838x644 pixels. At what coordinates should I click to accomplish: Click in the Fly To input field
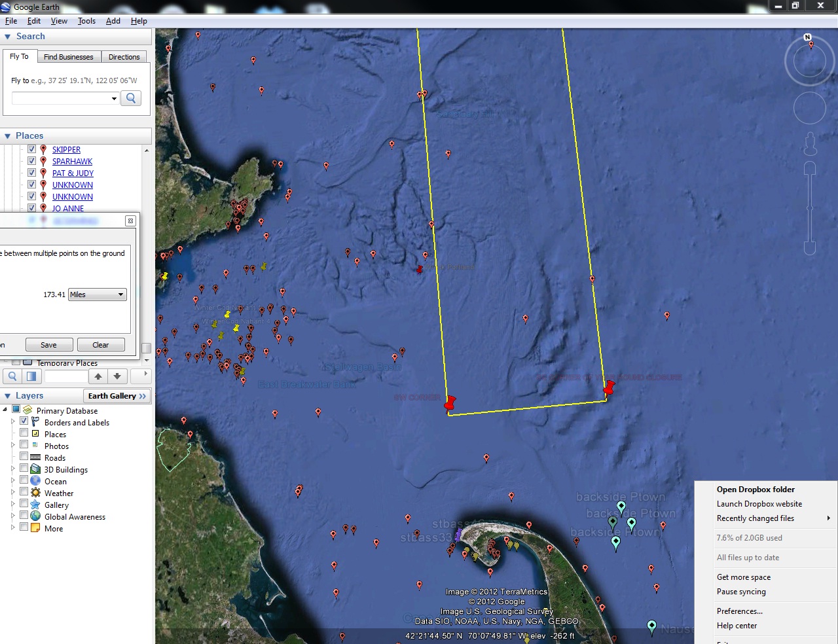click(x=60, y=99)
